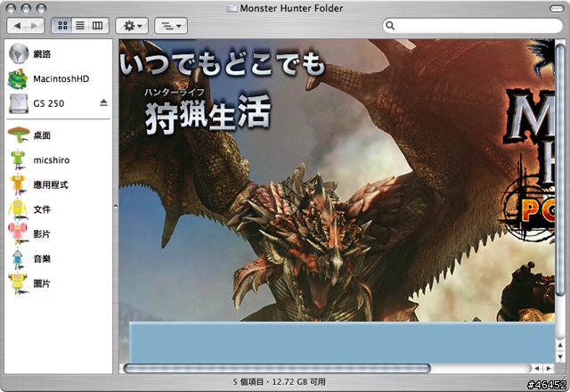The image size is (570, 392).
Task: Switch to list view
Action: (80, 26)
